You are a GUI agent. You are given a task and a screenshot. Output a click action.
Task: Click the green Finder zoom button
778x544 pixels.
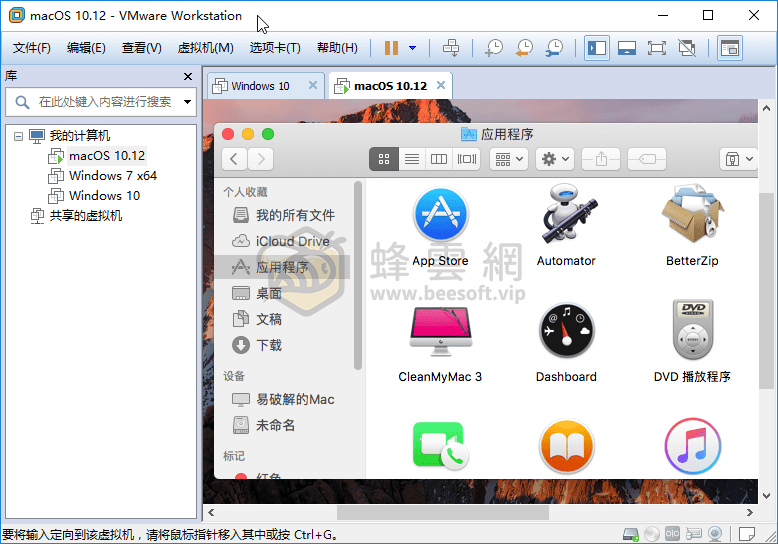point(268,134)
